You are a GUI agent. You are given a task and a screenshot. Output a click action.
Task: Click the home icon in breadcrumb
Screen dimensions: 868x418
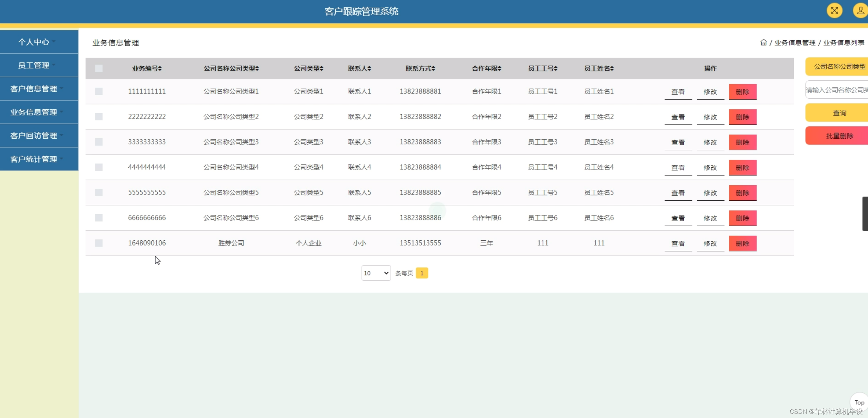[x=763, y=42]
